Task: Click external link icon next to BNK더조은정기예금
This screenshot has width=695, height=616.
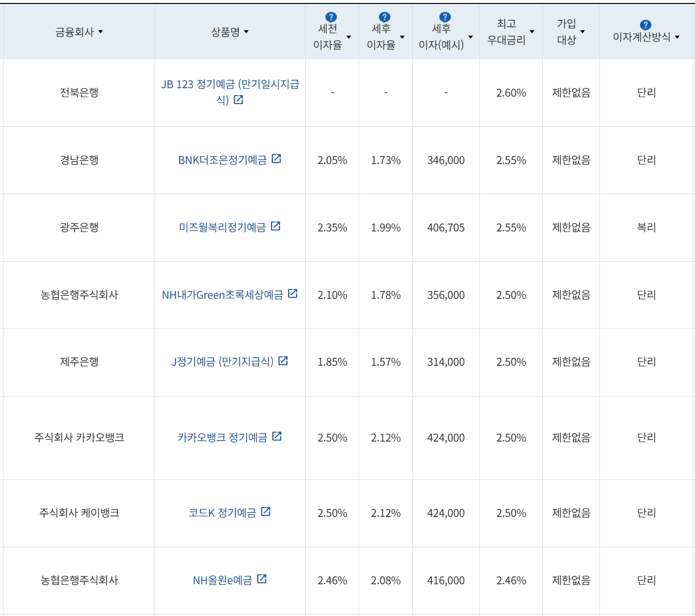Action: [277, 159]
